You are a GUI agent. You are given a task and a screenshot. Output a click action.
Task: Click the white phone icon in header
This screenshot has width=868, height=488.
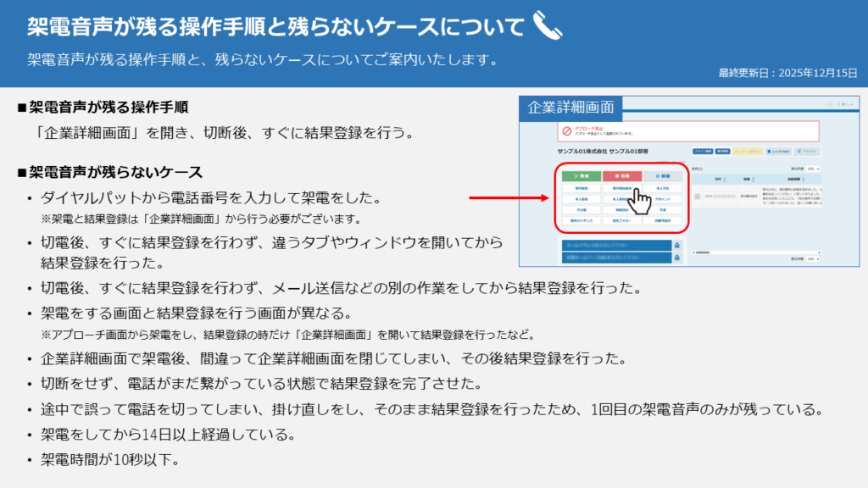pos(548,25)
